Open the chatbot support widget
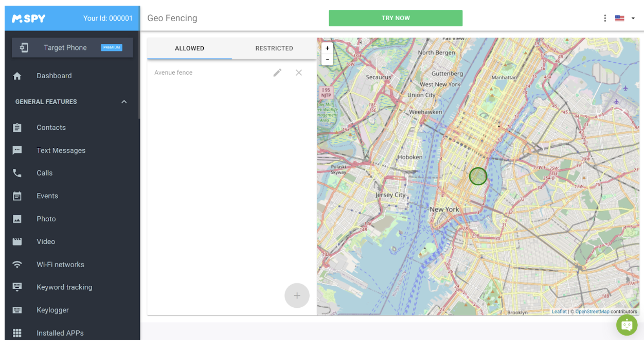The width and height of the screenshot is (644, 349). pos(627,325)
